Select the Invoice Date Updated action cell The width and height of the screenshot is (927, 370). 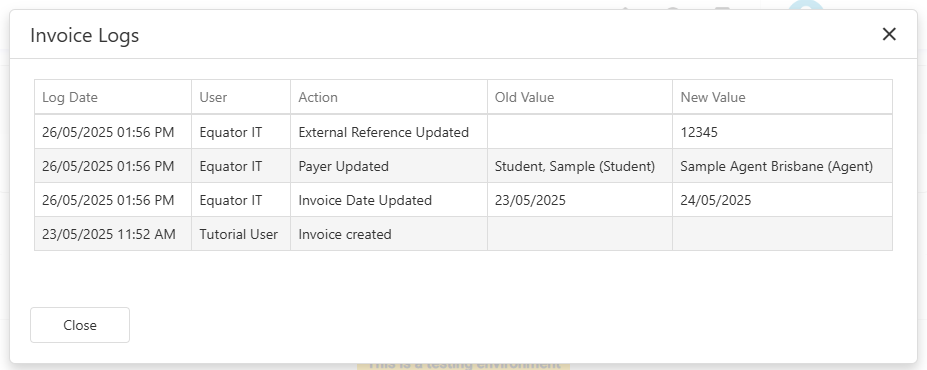click(x=389, y=200)
